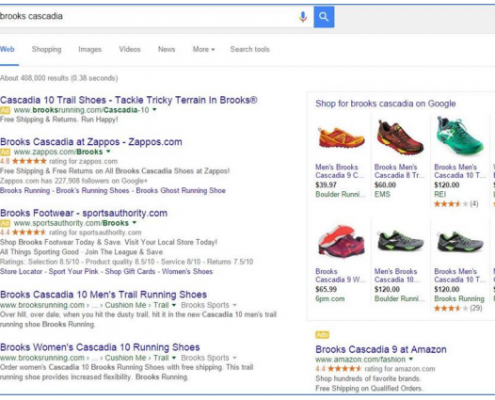Expand dropdown arrow next to brooksrunning.com/Cascadia-10
Screen dimensions: 495x400
[154, 110]
